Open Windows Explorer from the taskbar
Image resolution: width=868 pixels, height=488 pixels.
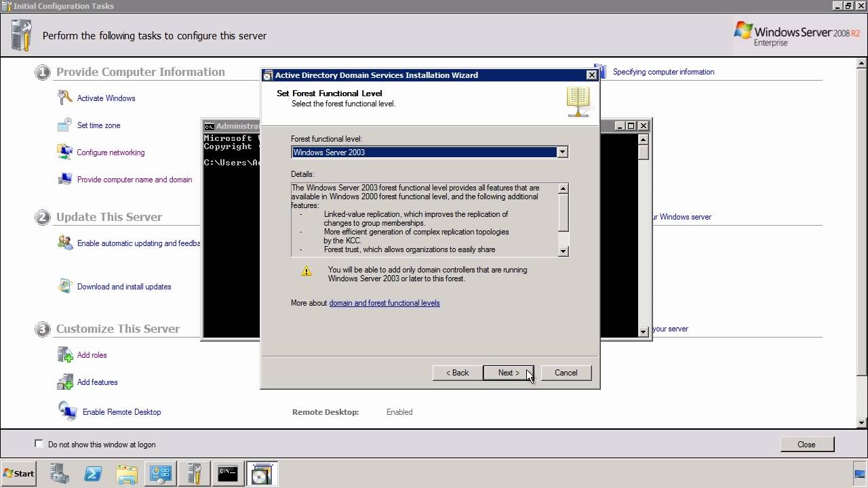pos(127,474)
